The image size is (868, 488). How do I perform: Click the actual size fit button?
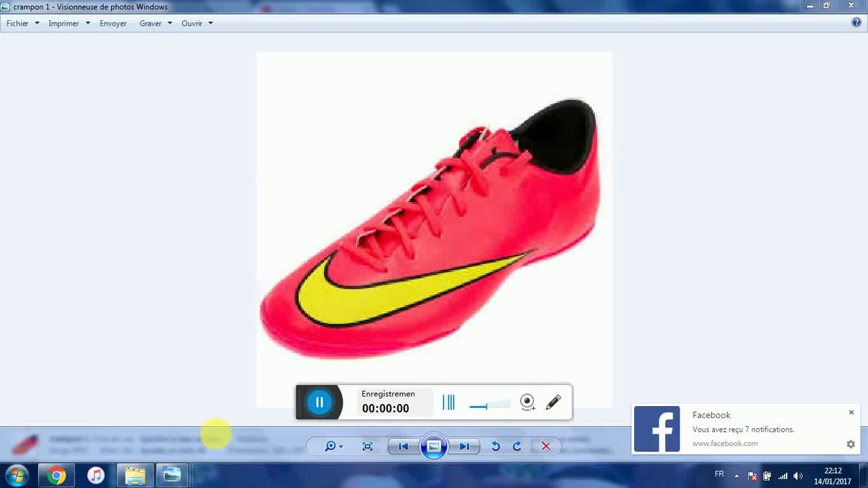[x=368, y=446]
